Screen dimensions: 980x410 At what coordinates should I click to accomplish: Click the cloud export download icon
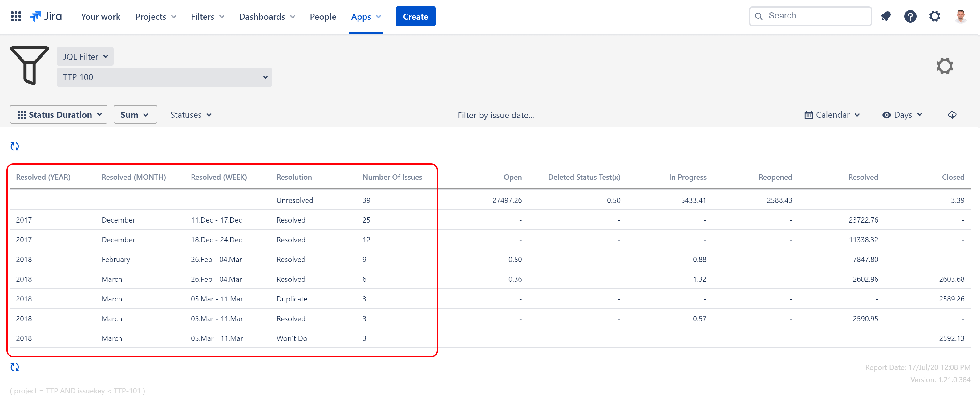pos(952,115)
